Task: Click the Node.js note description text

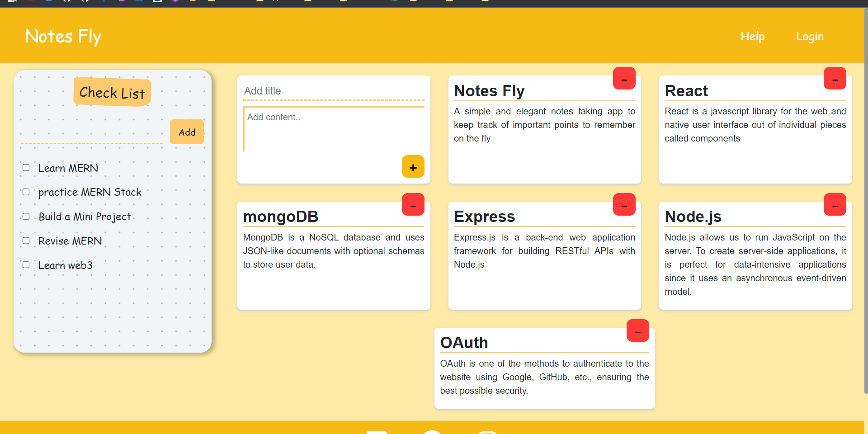Action: pos(755,264)
